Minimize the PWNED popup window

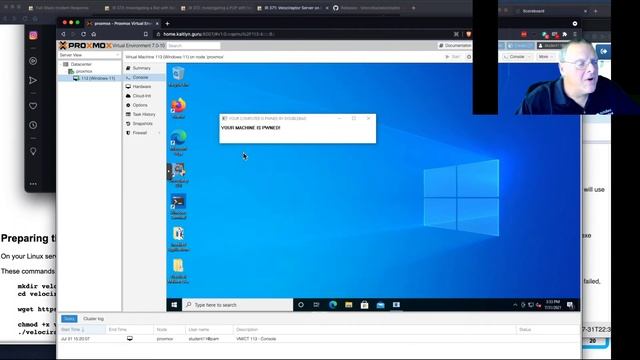pyautogui.click(x=339, y=118)
